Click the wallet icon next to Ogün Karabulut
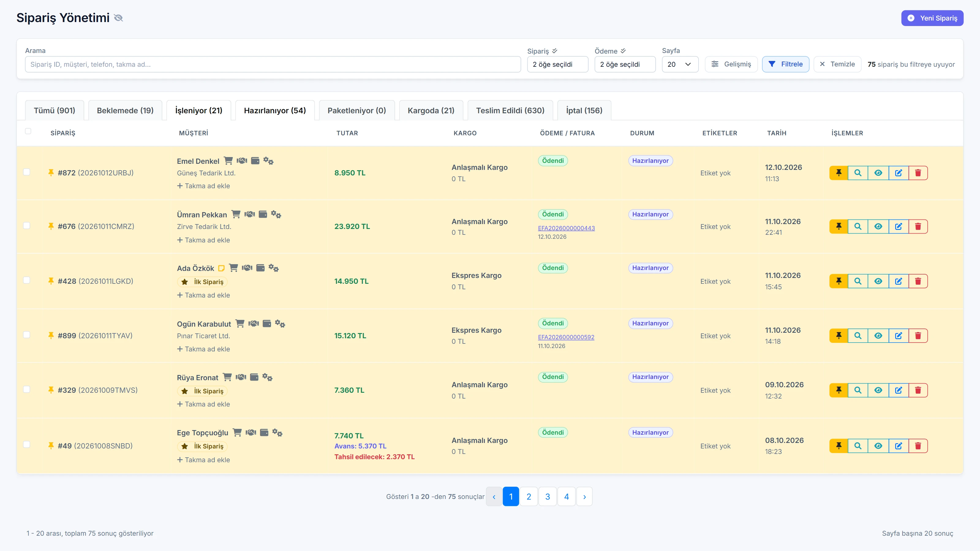This screenshot has width=980, height=551. tap(267, 324)
